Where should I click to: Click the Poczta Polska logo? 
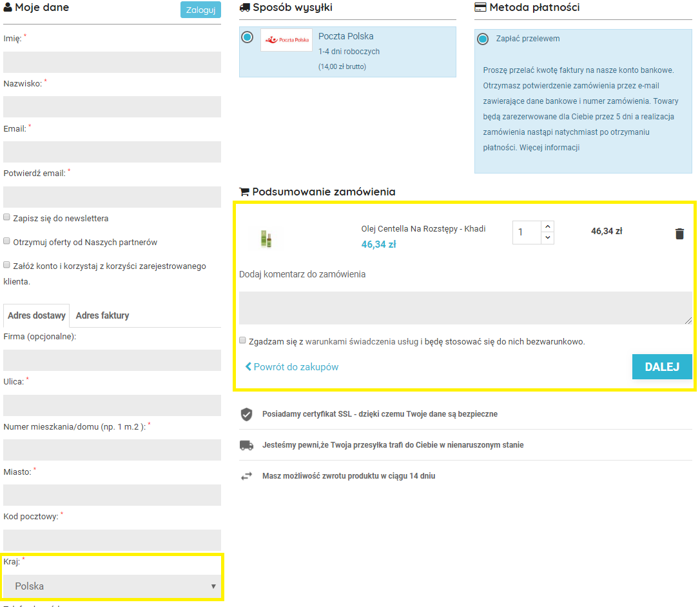coord(287,40)
